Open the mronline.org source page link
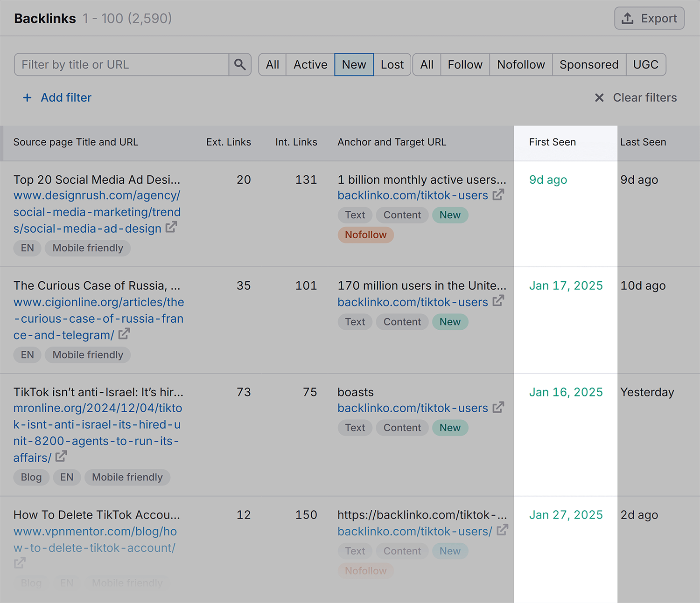700x603 pixels. tap(98, 432)
